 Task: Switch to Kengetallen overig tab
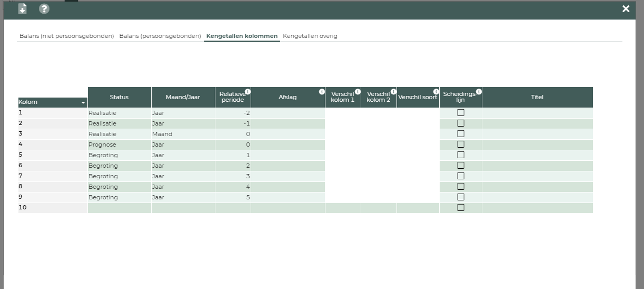pyautogui.click(x=310, y=36)
